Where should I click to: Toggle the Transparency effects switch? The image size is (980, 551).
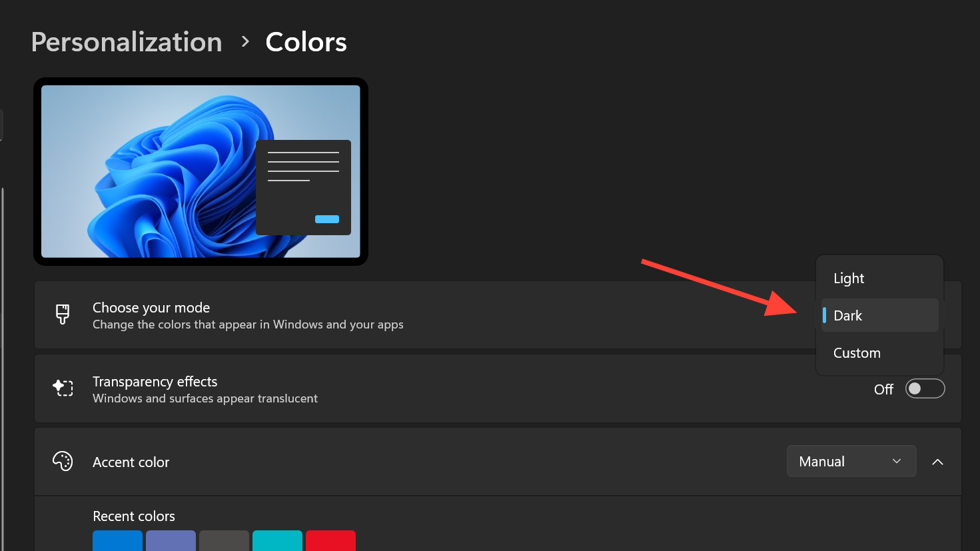[925, 388]
